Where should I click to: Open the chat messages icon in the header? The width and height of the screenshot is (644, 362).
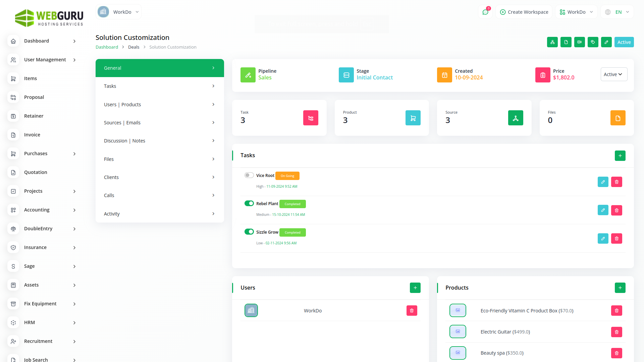(x=485, y=11)
